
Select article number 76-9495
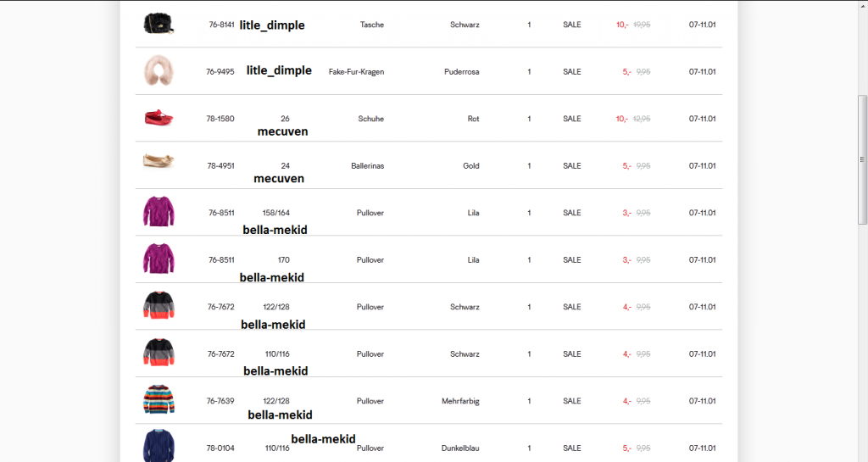pos(220,72)
